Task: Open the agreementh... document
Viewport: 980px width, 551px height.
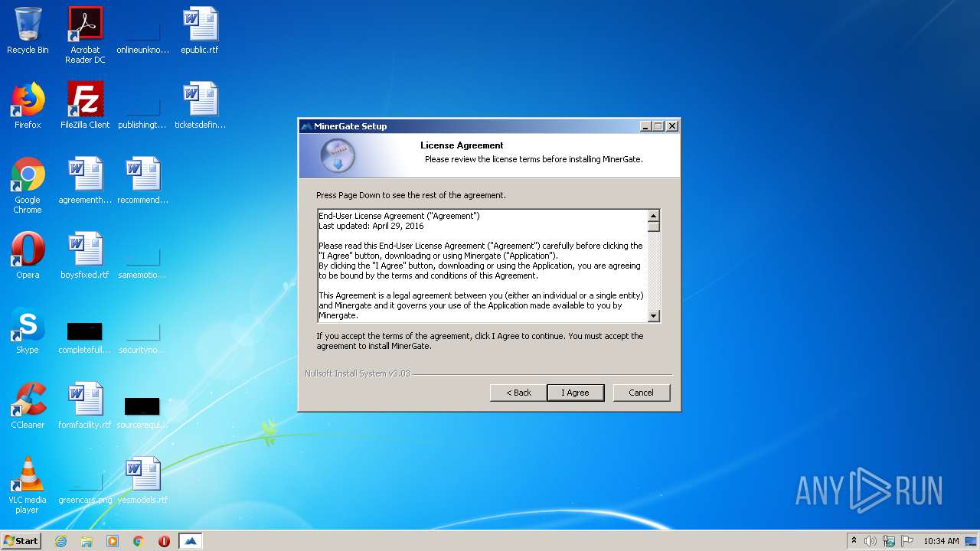Action: click(85, 181)
